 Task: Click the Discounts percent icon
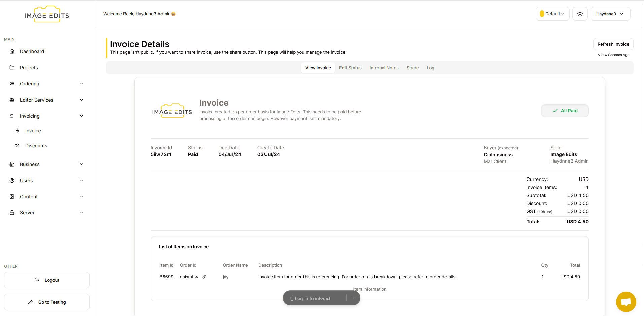[x=17, y=145]
